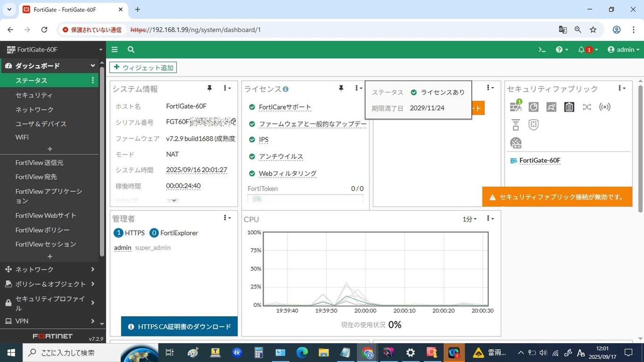Image resolution: width=644 pixels, height=362 pixels.
Task: Expand the ポリシー＆オブジェクト menu
Action: [x=50, y=284]
